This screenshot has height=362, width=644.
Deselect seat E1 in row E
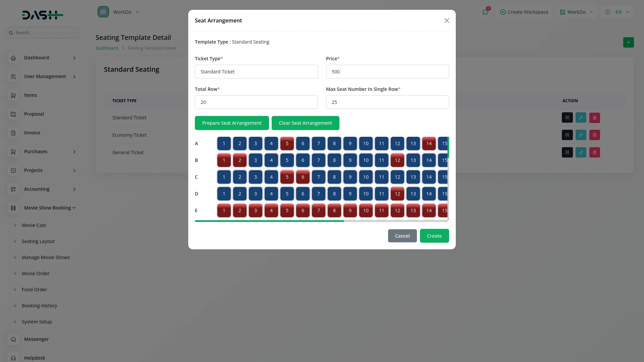(224, 210)
